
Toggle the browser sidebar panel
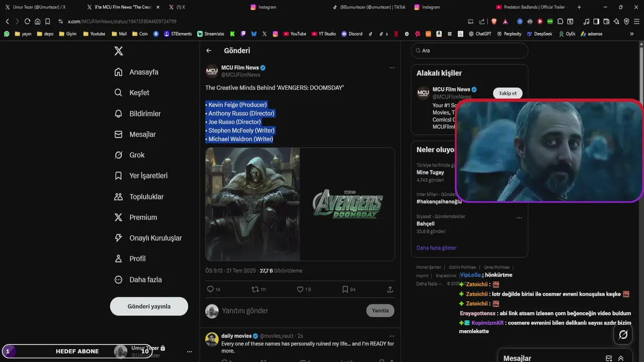pos(596,22)
